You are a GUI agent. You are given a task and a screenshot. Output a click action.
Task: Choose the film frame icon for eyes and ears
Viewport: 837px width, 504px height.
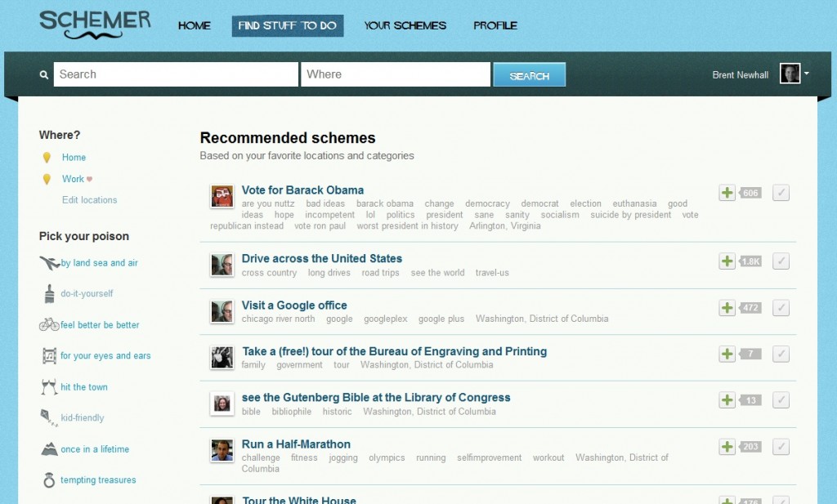coord(49,356)
